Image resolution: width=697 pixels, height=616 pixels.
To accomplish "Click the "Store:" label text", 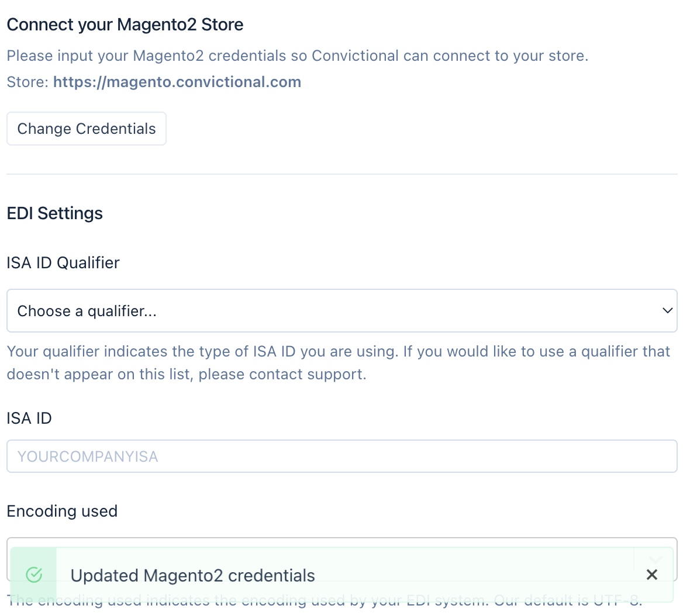I will (27, 82).
